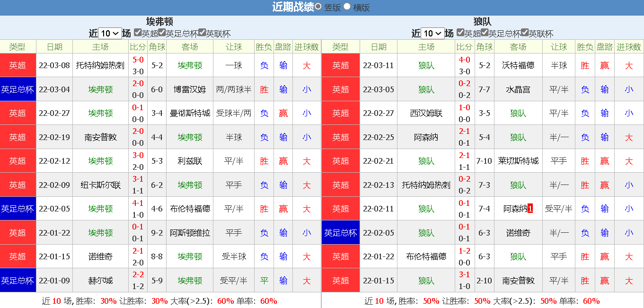The height and width of the screenshot is (308, 644).
Task: Click date 22-03-11 in 狼队 table
Action: [x=378, y=65]
